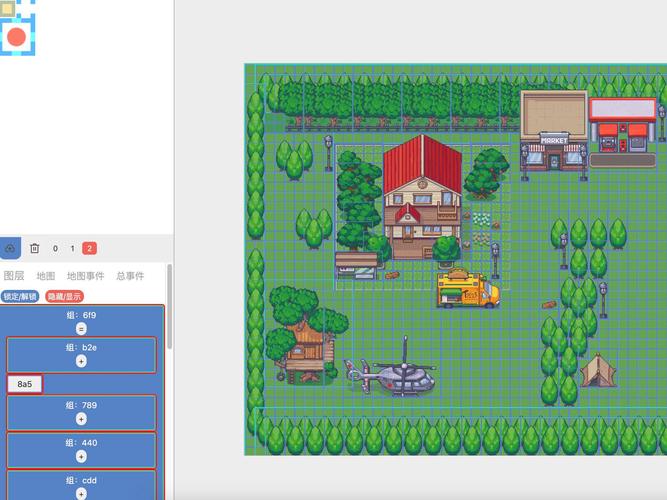
Task: Select the camping tent on the map
Action: tap(598, 369)
